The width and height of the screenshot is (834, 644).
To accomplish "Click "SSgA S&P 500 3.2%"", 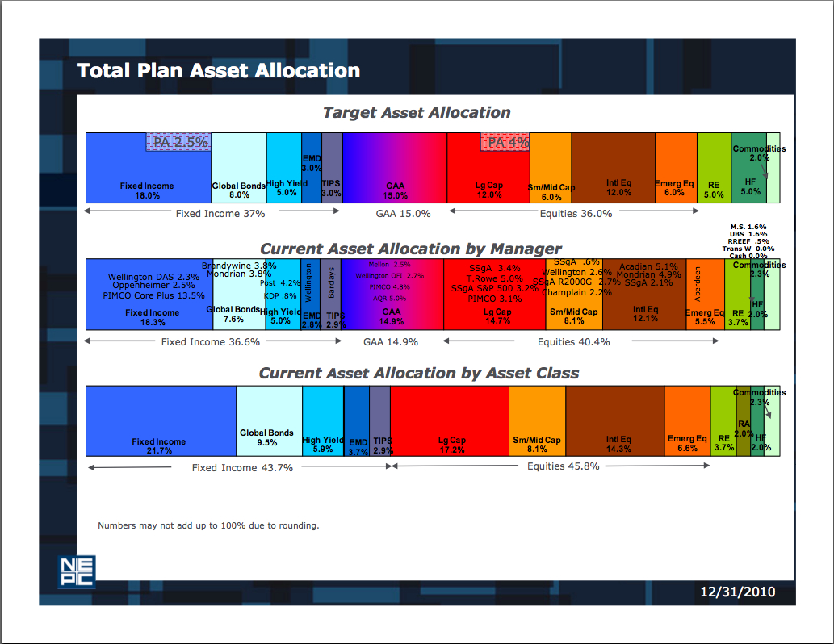I will (x=495, y=289).
